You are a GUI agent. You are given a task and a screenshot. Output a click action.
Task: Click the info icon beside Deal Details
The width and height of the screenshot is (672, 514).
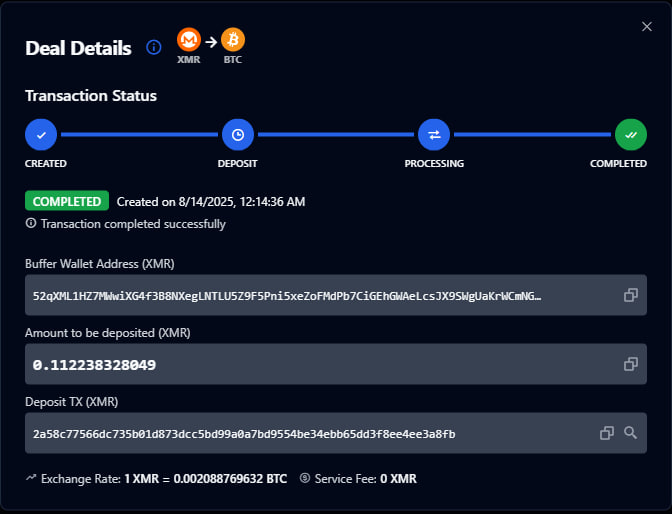(x=153, y=47)
